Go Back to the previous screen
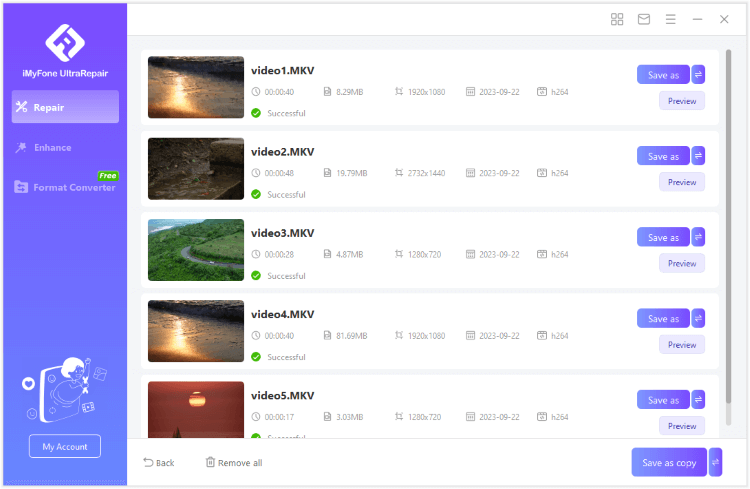750x489 pixels. 159,463
